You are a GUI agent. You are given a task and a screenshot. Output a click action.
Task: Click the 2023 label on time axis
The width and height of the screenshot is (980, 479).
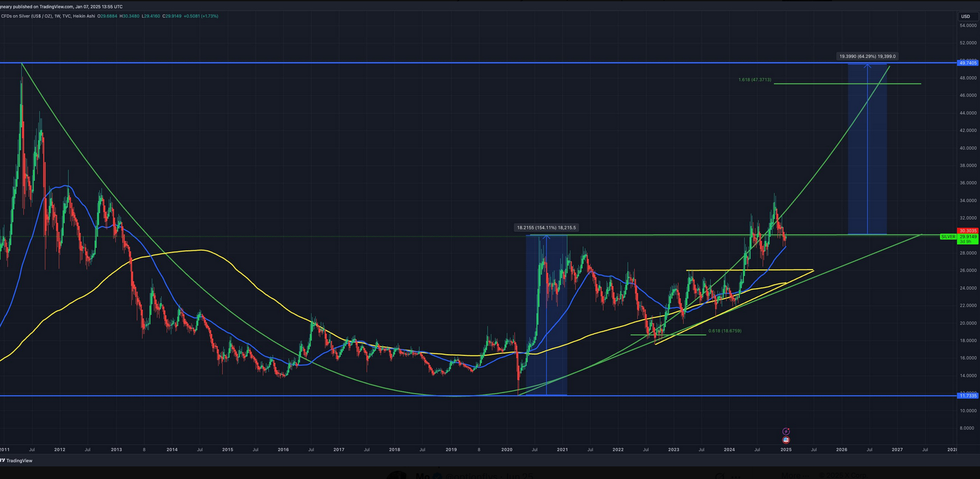click(674, 450)
